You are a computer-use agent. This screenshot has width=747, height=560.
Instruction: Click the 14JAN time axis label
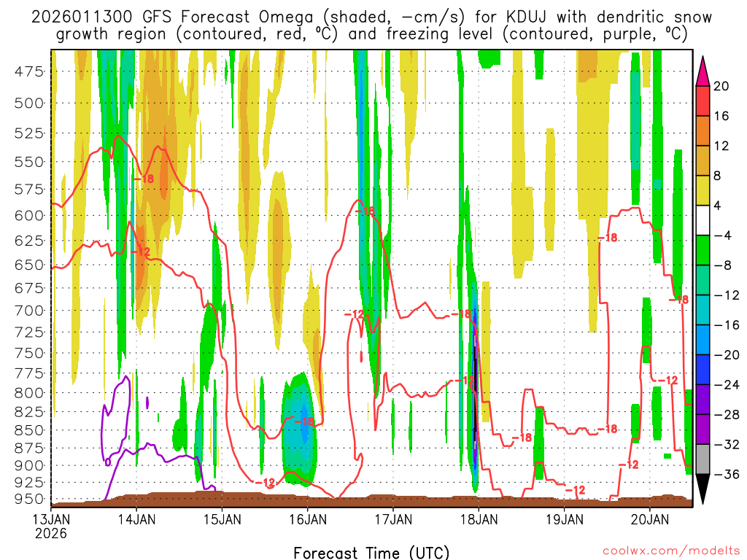[x=136, y=520]
